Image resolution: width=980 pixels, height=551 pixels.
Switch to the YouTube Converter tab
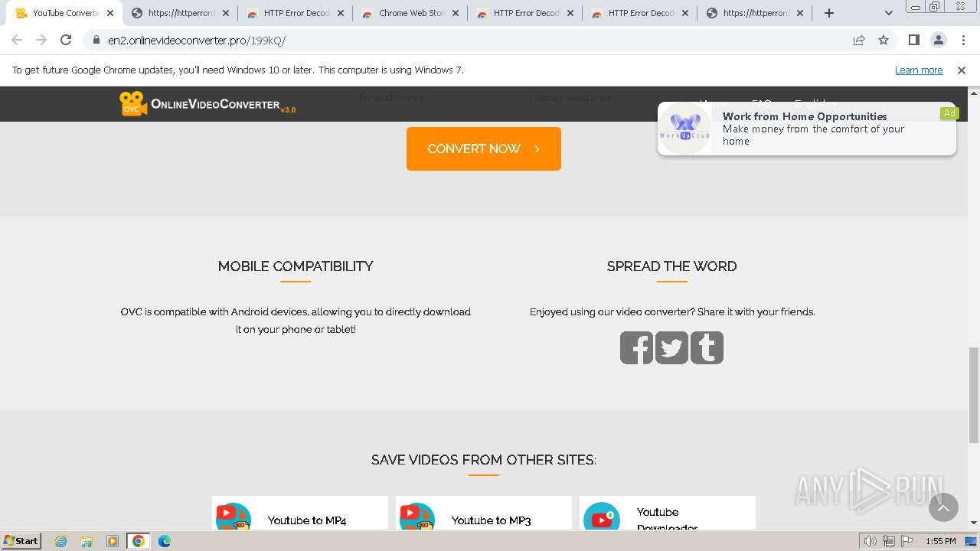click(x=64, y=13)
